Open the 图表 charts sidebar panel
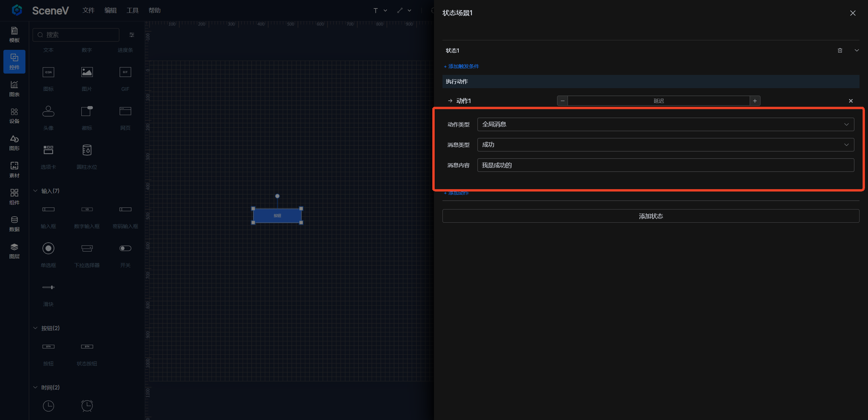This screenshot has height=420, width=868. (x=14, y=88)
